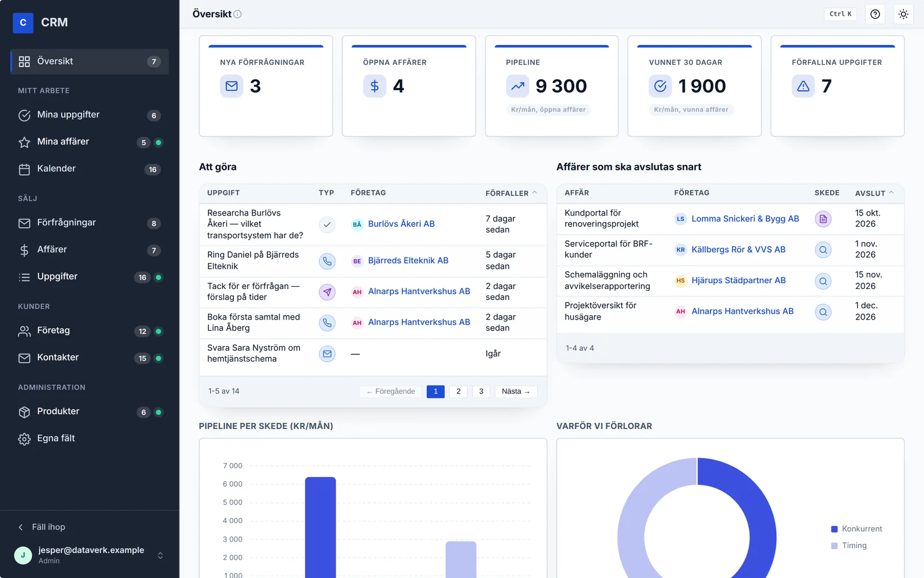Screen dimensions: 924x578
Task: Collapse the sidebar with Fäll ihop
Action: [x=42, y=527]
